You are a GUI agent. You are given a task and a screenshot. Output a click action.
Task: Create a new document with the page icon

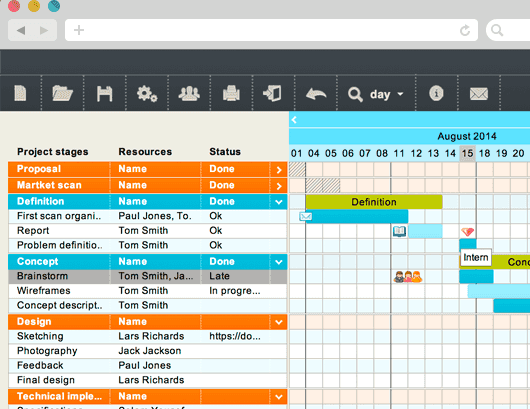[x=20, y=93]
